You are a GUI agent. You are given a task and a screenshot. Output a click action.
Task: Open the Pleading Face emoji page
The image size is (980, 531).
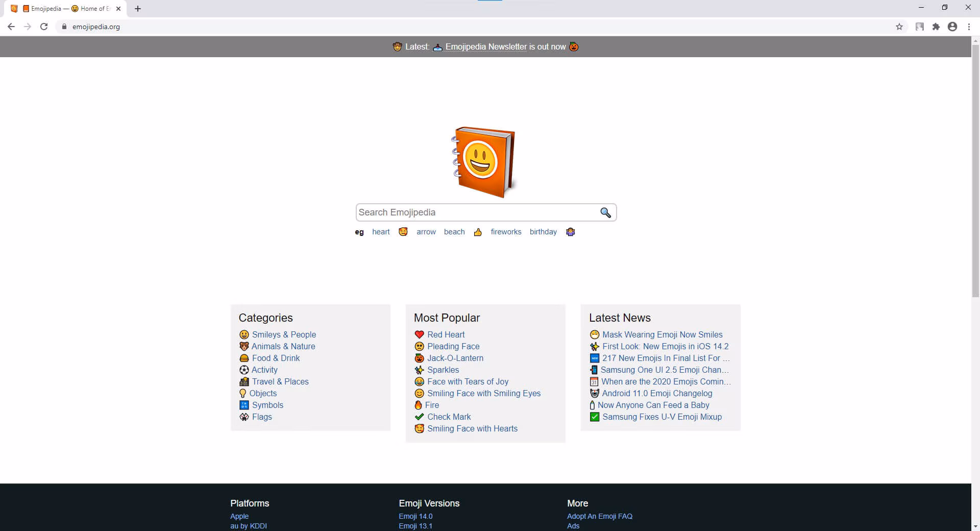click(x=453, y=347)
